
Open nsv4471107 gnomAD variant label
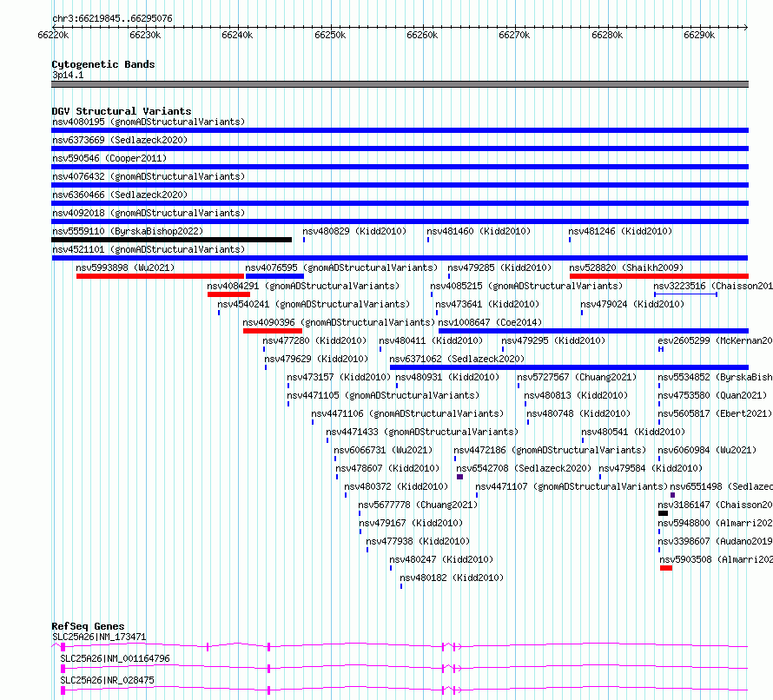571,486
